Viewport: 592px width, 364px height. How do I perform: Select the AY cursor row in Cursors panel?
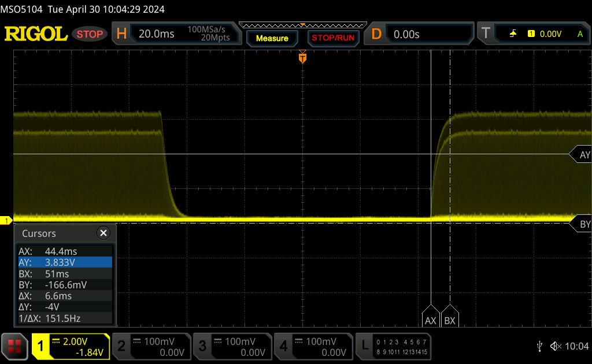tap(65, 262)
